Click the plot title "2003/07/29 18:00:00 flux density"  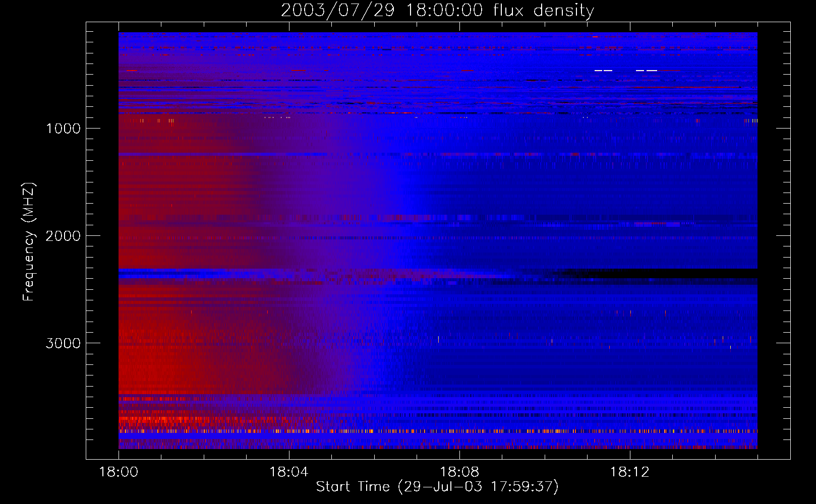coord(437,10)
